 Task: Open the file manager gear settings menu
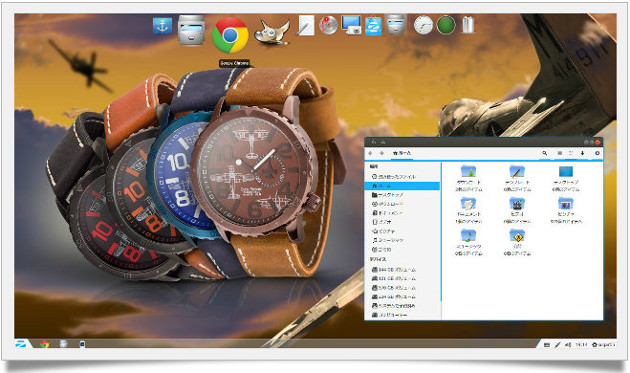[597, 153]
